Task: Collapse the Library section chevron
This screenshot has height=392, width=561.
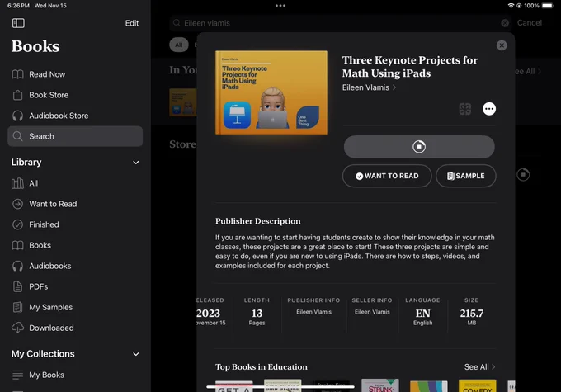Action: 136,163
